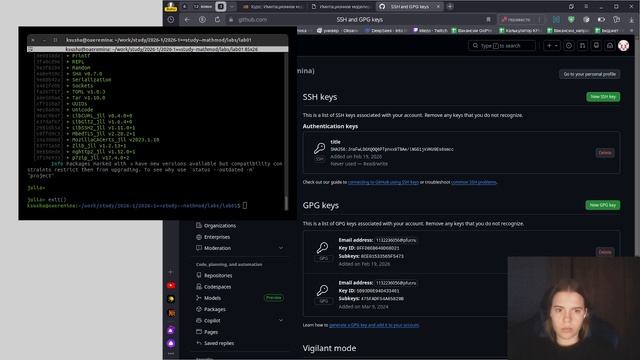The image size is (640, 360).
Task: Expand the Moderation section chevron
Action: [x=281, y=248]
